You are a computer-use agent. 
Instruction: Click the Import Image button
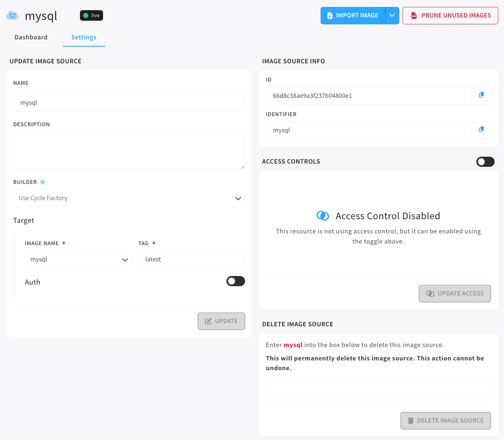353,15
